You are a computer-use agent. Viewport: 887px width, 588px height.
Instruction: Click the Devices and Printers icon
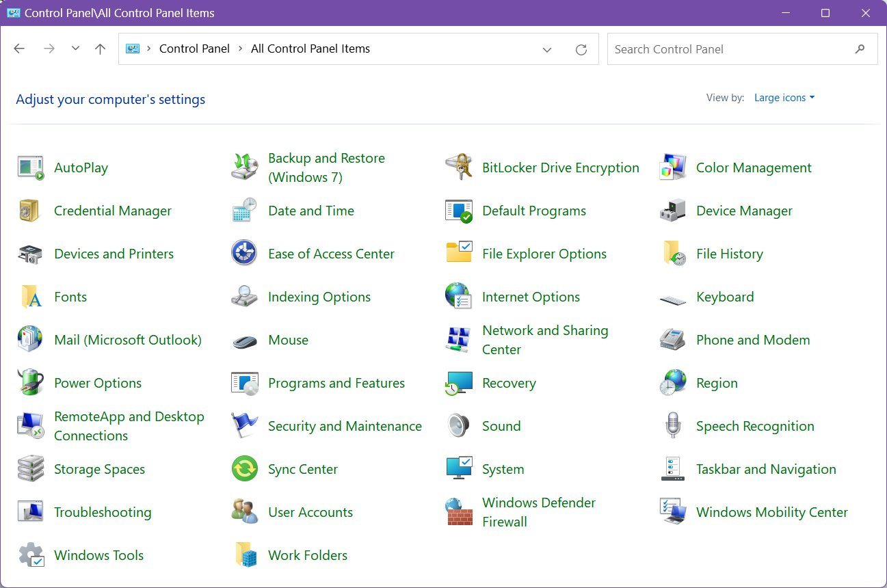coord(31,254)
